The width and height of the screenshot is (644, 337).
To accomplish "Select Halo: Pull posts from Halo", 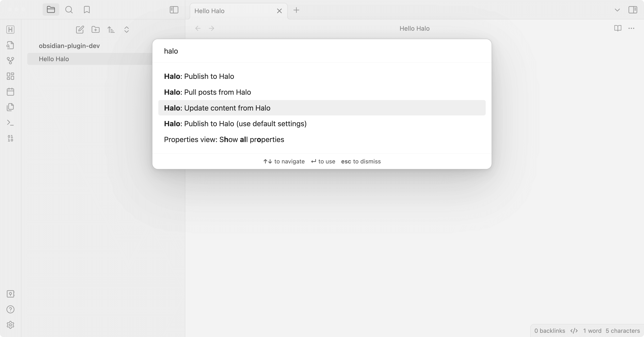I will 207,92.
